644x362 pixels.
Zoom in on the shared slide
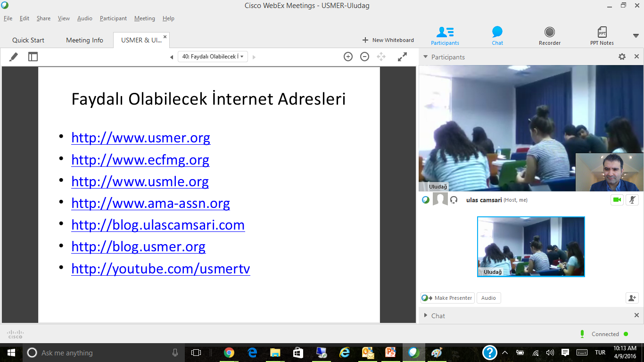point(348,57)
